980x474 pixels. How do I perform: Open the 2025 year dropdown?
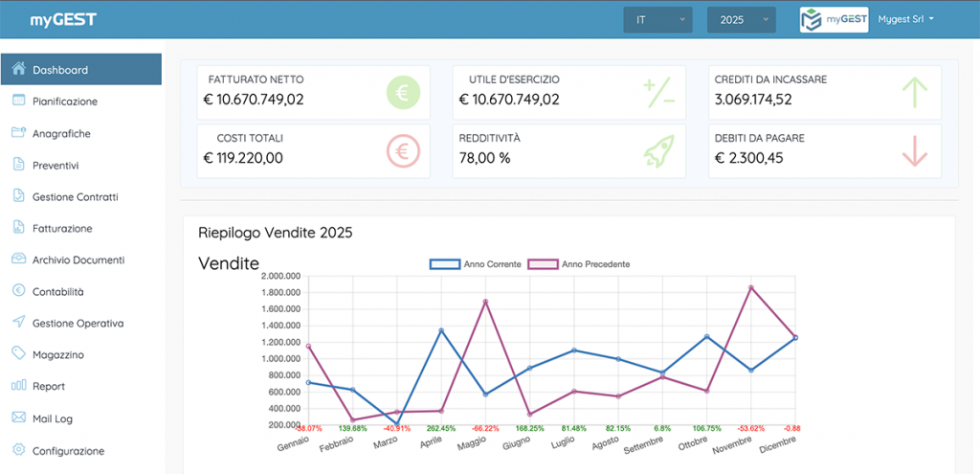(x=741, y=19)
